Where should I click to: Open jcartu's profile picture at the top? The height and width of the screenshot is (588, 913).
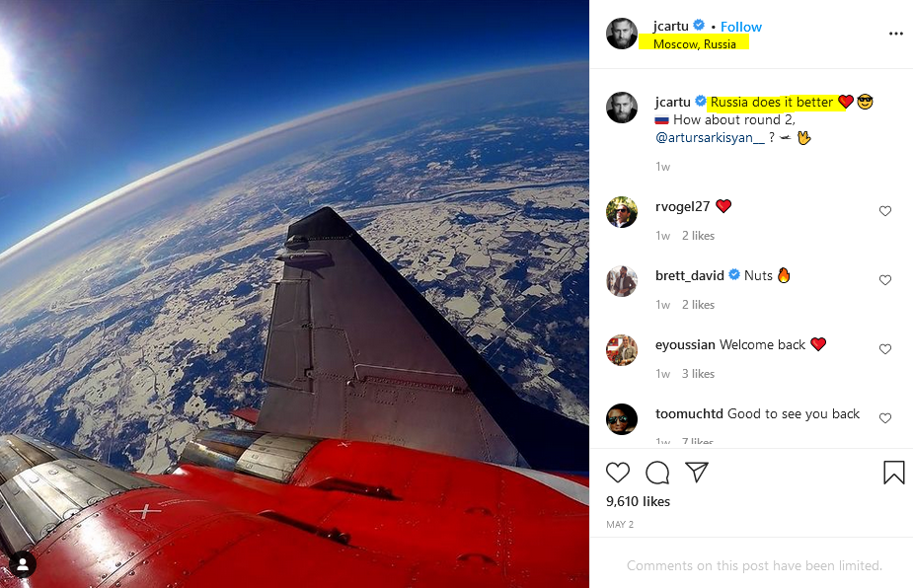622,33
